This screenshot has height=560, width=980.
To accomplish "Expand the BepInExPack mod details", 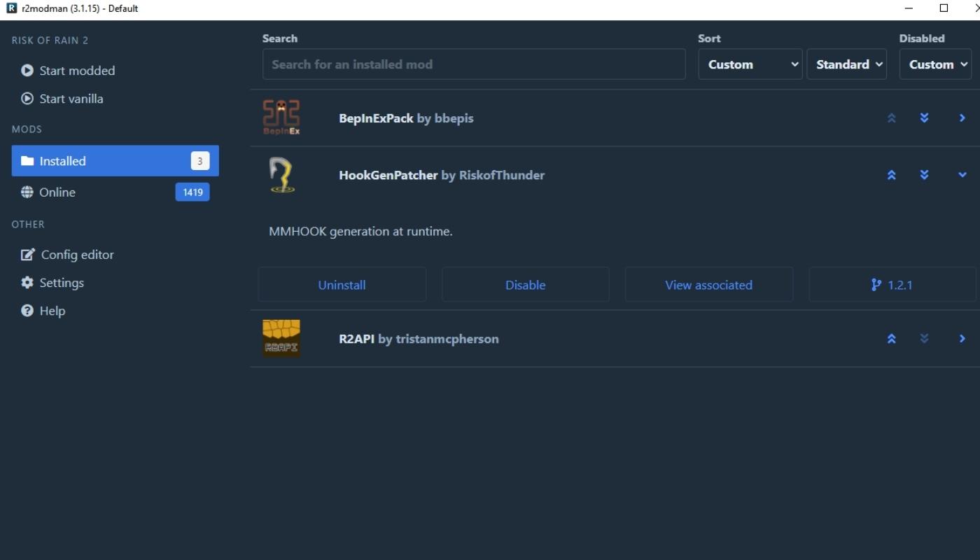I will (962, 118).
